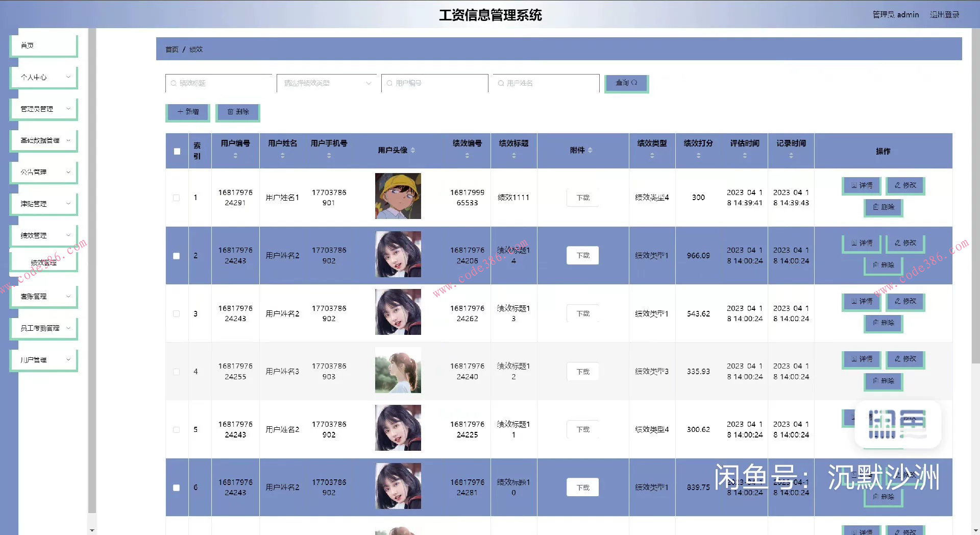
Task: Toggle the select-all checkbox in table header
Action: click(177, 151)
